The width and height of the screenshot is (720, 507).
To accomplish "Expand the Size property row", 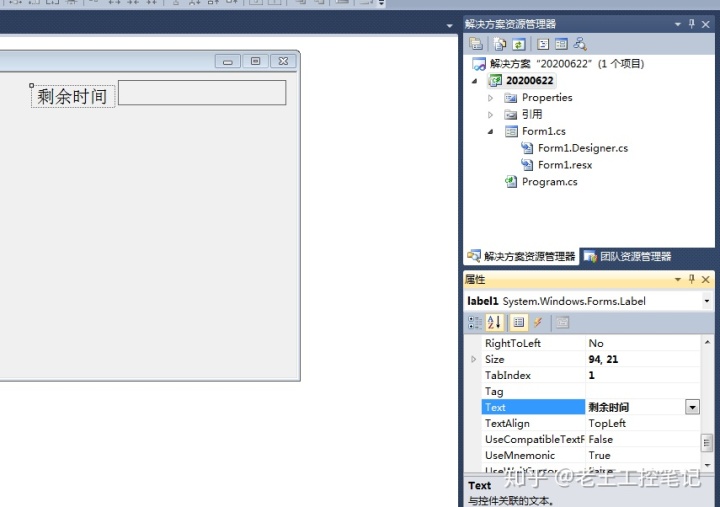I will coord(473,359).
